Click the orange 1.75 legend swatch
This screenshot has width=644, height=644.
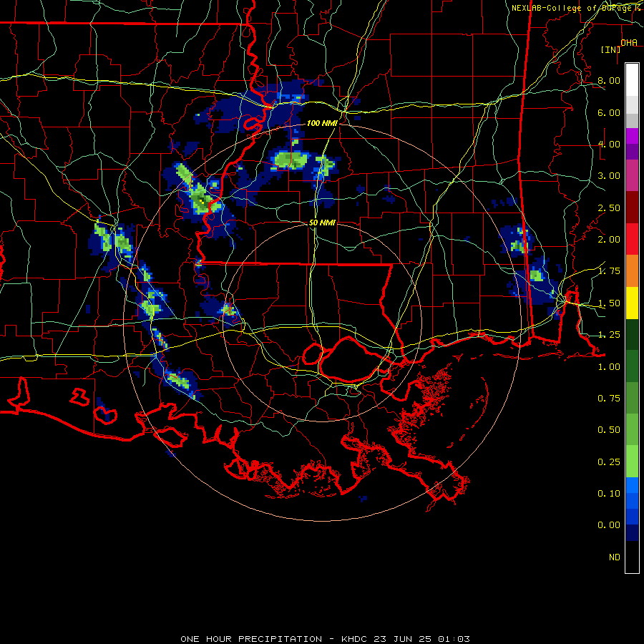click(x=632, y=270)
